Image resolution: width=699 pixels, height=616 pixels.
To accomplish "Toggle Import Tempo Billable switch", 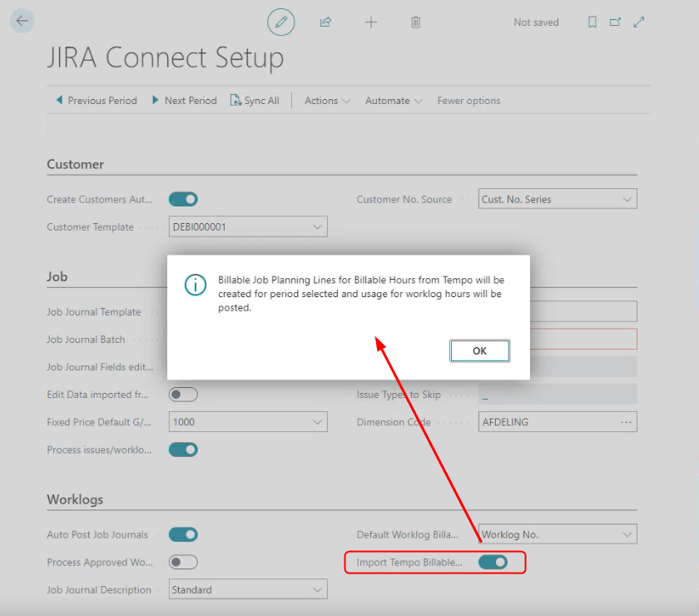I will (x=493, y=562).
